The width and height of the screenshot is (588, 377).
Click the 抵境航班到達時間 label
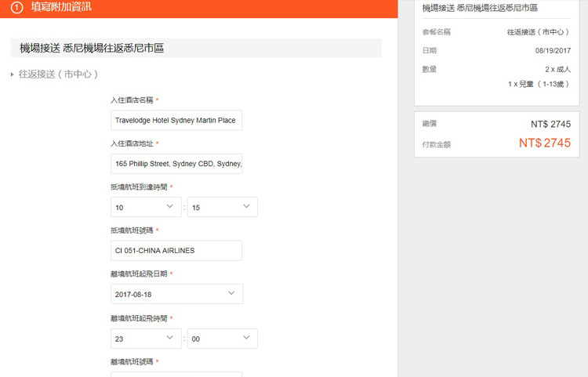coord(139,187)
